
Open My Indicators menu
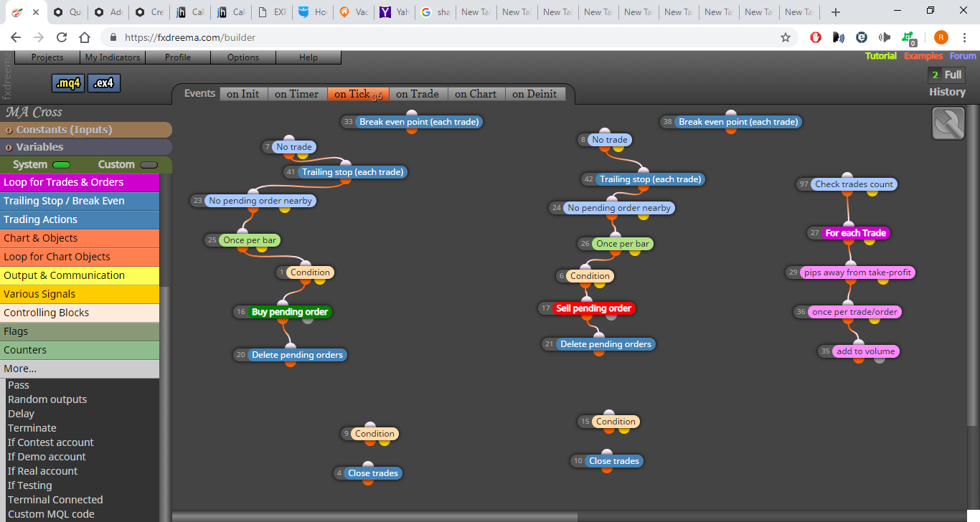coord(113,57)
